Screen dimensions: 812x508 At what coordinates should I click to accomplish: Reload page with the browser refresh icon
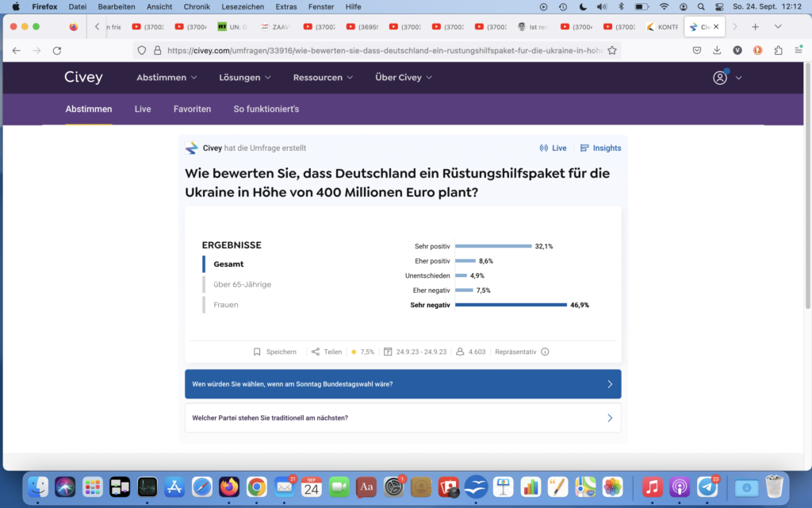57,50
